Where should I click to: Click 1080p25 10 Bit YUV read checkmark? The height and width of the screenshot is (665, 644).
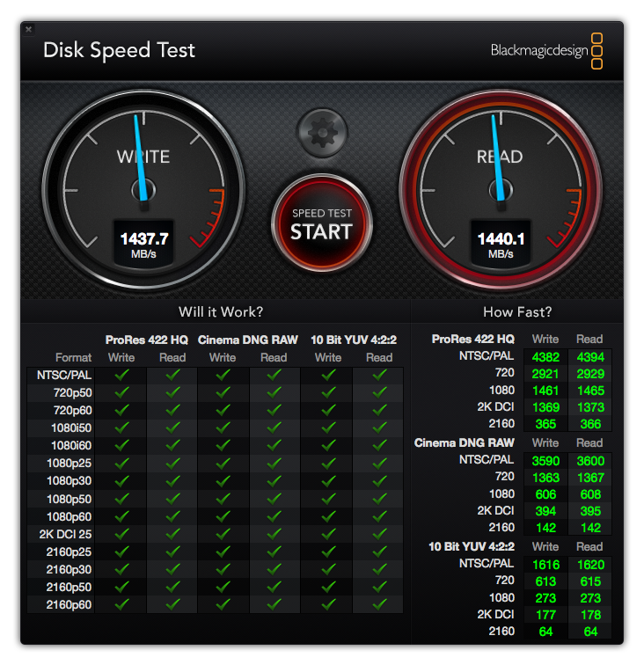379,463
